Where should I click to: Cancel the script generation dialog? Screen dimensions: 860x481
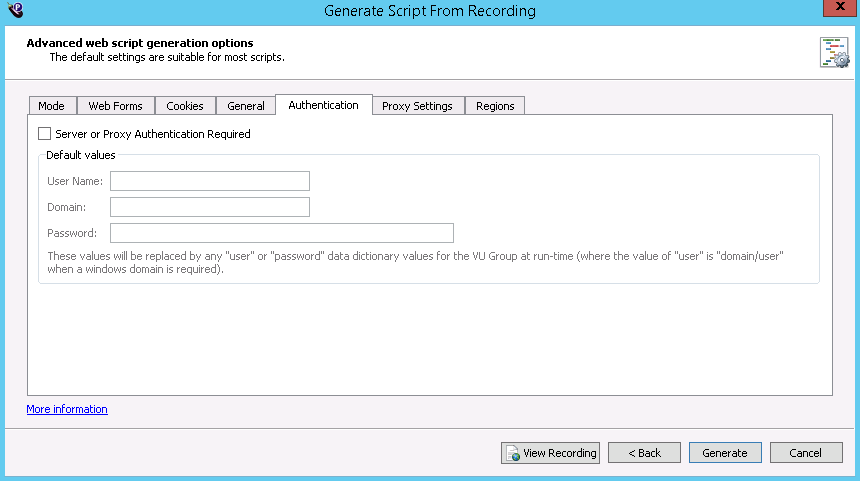pos(805,453)
